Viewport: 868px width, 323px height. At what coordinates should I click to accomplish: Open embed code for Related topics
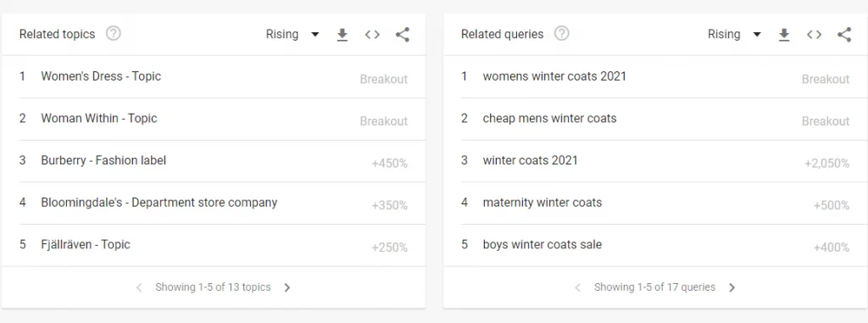(x=372, y=35)
